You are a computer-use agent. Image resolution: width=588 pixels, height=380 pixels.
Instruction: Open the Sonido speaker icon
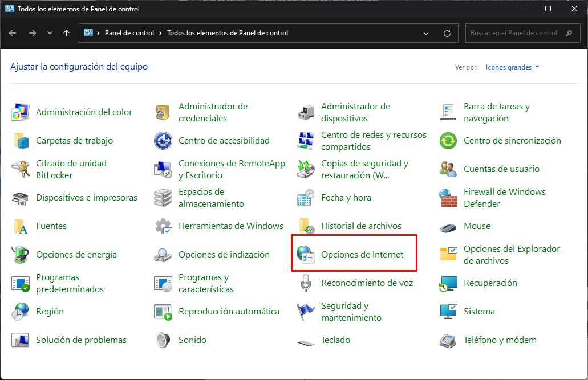163,340
